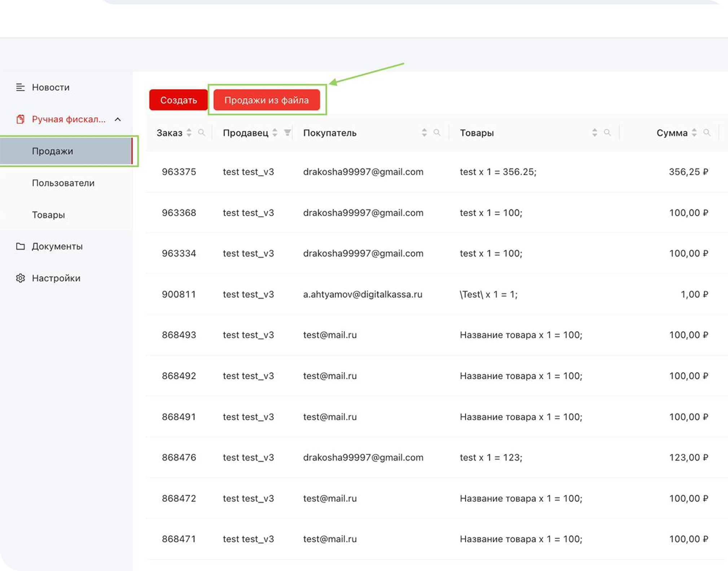Screen dimensions: 728x571
Task: Open search in Покупатель column header
Action: pos(437,133)
